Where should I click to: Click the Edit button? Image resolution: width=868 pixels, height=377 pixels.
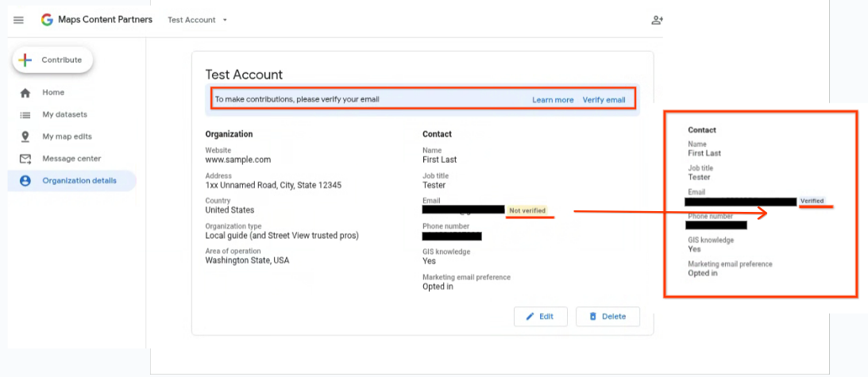[x=539, y=317]
